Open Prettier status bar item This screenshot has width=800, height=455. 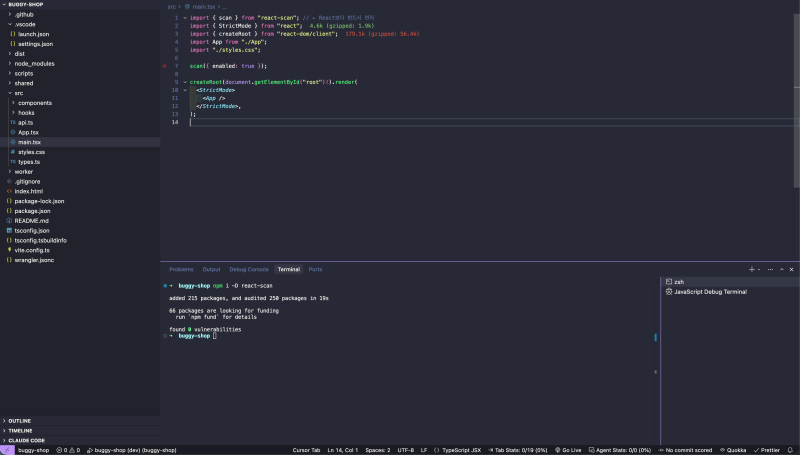point(767,450)
